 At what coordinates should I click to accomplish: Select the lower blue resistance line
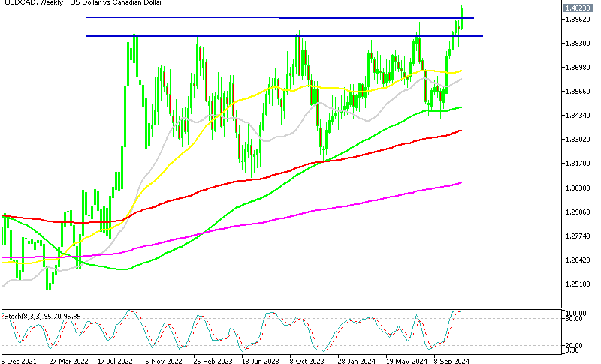284,36
